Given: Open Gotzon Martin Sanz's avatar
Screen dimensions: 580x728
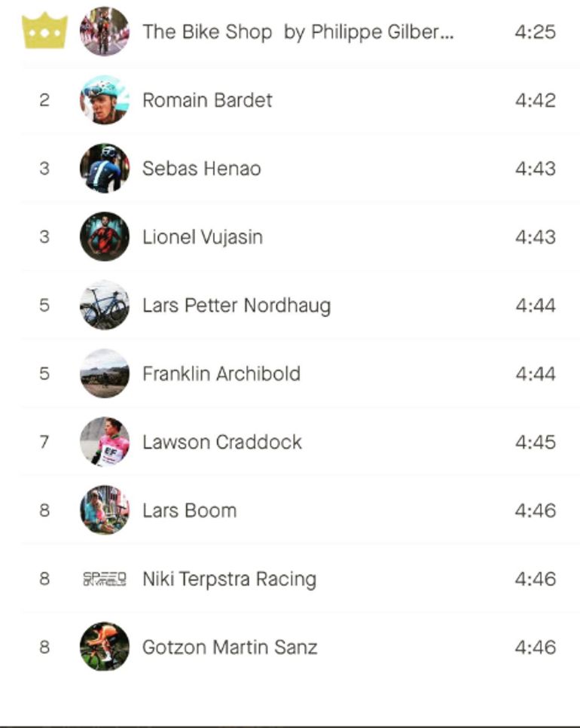Looking at the screenshot, I should tap(105, 647).
